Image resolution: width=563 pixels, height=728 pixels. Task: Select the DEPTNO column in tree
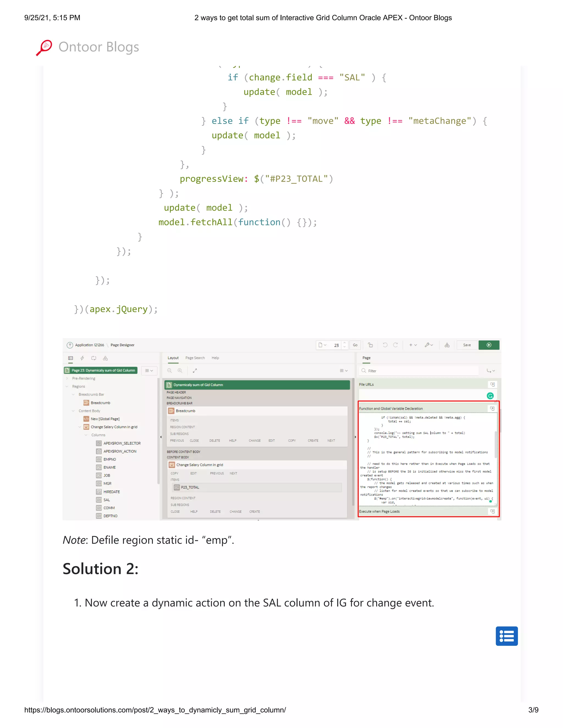(111, 516)
